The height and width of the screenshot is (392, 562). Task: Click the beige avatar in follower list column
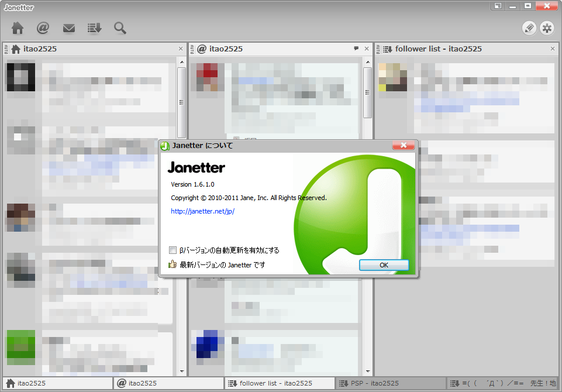[x=393, y=77]
